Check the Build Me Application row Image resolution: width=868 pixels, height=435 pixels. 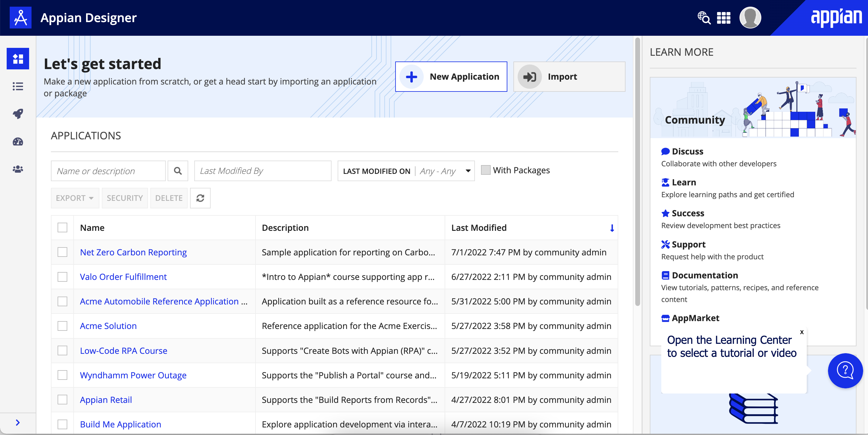tap(62, 424)
